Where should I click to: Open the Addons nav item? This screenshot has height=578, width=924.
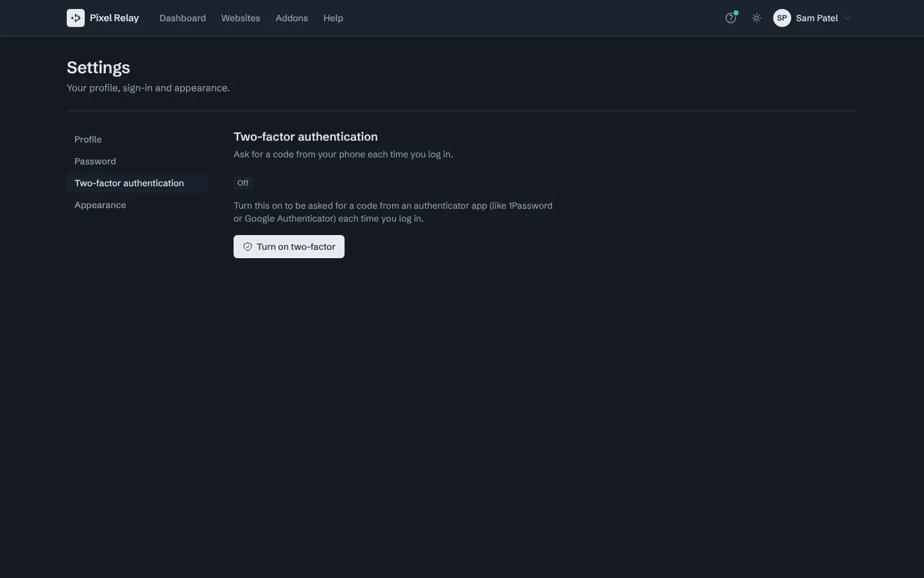pos(292,18)
